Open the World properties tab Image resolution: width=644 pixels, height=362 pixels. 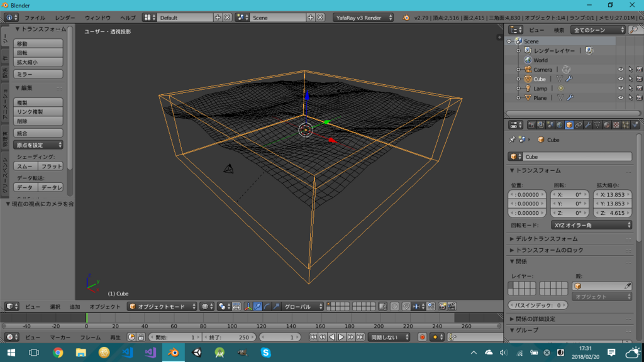tap(559, 125)
